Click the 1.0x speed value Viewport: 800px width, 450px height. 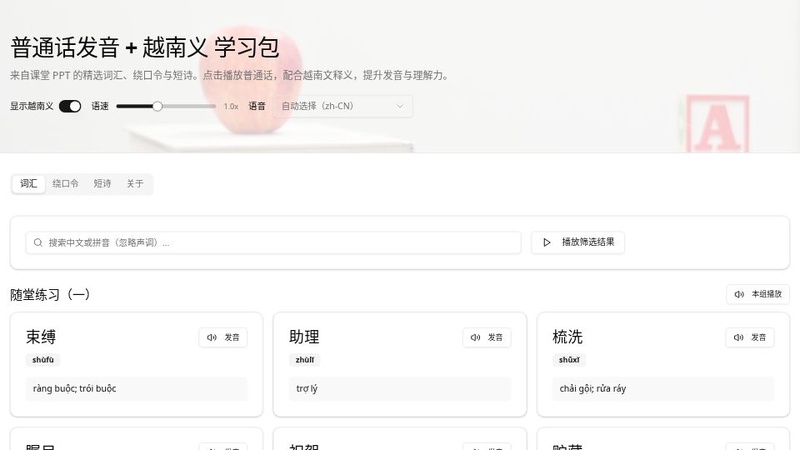click(231, 106)
